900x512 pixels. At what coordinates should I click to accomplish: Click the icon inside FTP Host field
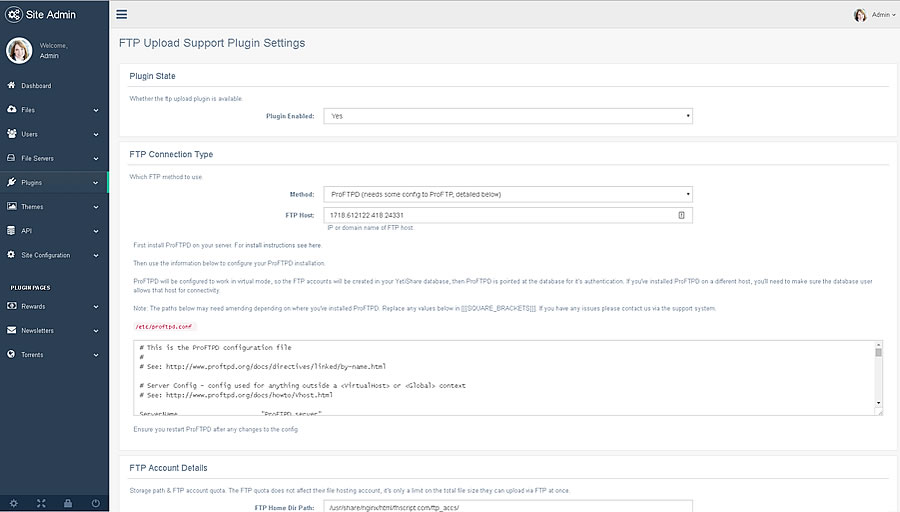[x=681, y=215]
